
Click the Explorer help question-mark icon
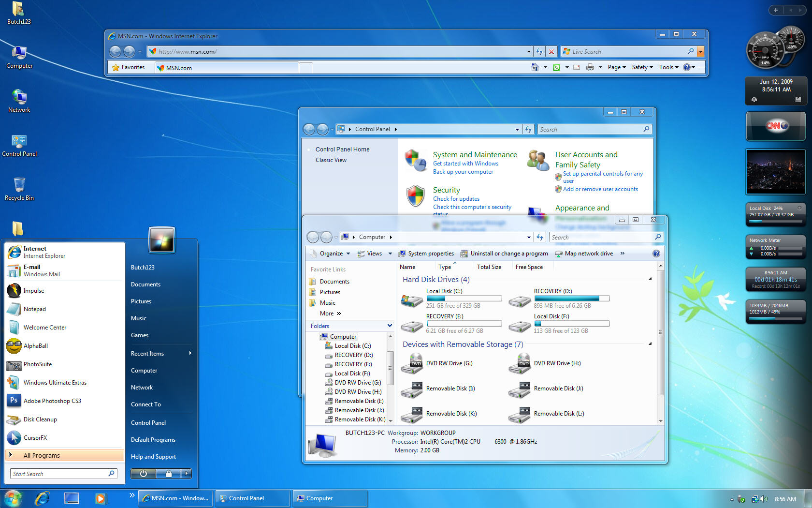tap(656, 254)
